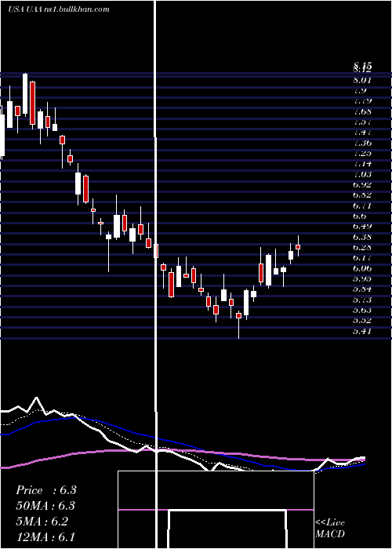Click the '50MA : 6.3' readout
This screenshot has height=549, width=392.
[45, 506]
